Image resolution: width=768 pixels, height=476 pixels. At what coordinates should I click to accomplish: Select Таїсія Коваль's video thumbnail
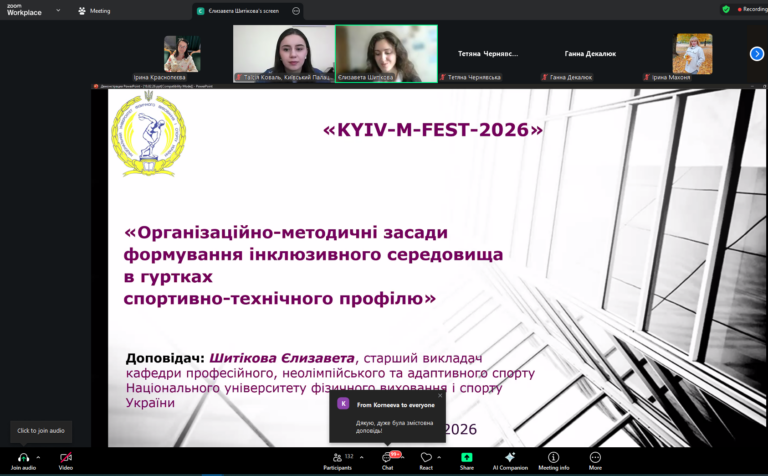tap(284, 54)
